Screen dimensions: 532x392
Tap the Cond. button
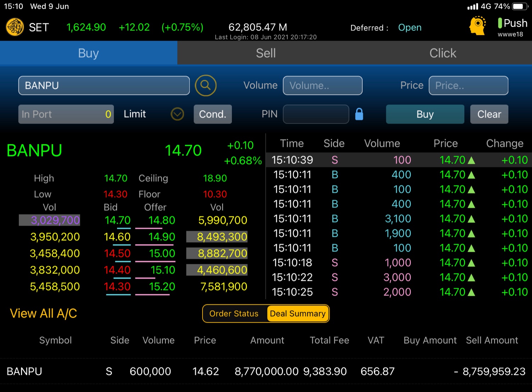click(x=213, y=114)
